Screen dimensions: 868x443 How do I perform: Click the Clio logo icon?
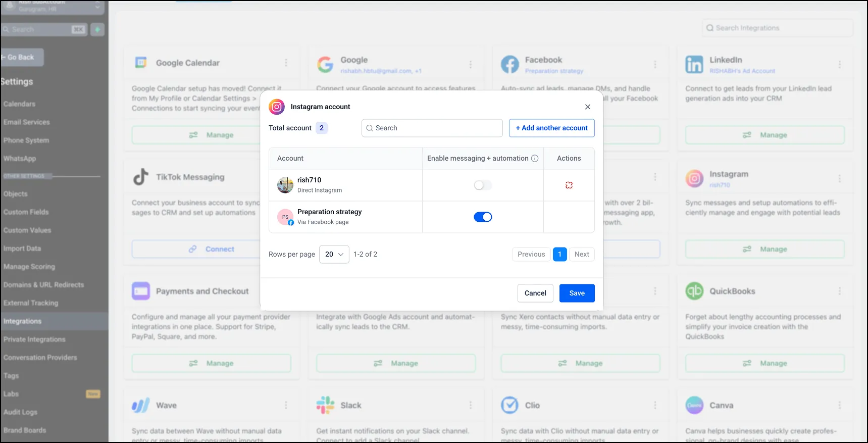tap(509, 405)
